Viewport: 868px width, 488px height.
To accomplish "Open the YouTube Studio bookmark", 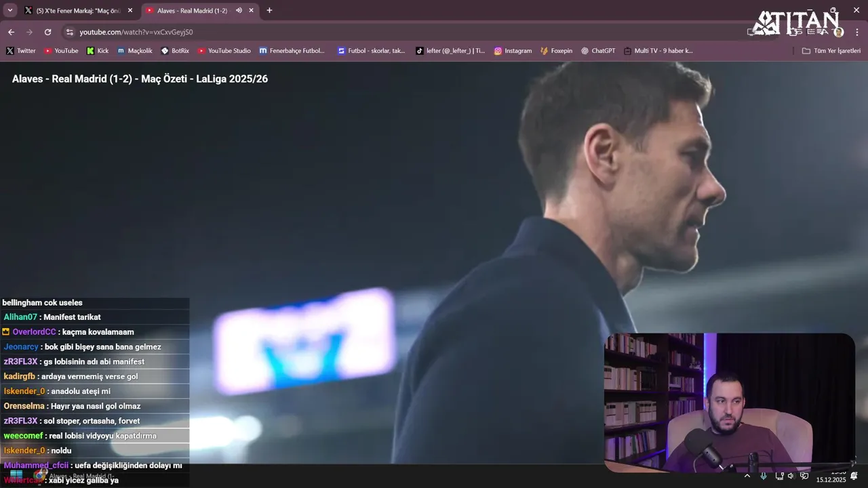I will [x=224, y=51].
